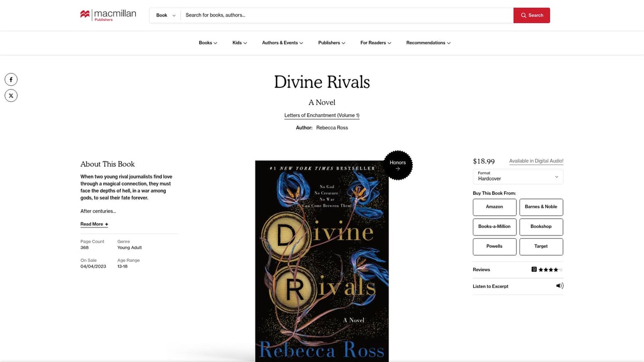Click Available in Digital Audio link

[536, 160]
